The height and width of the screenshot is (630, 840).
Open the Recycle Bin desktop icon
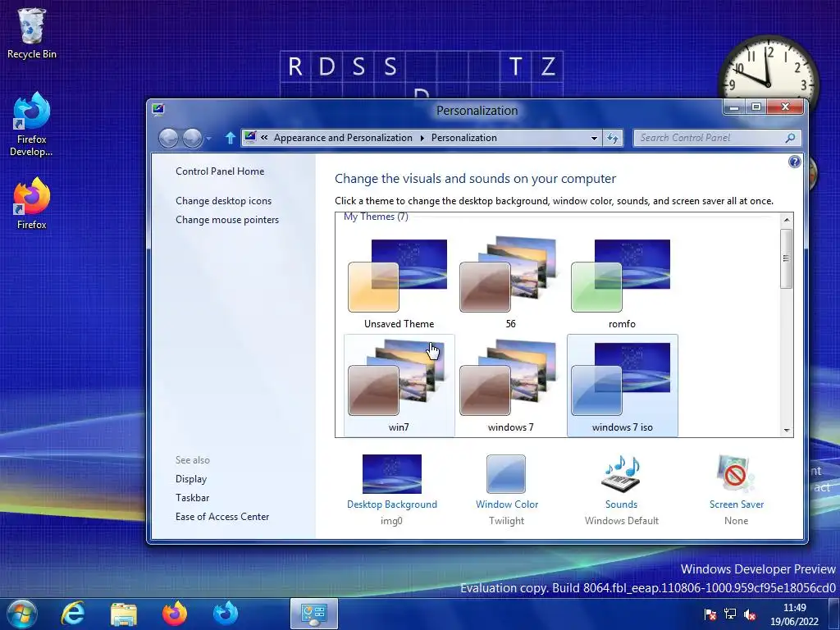pyautogui.click(x=32, y=33)
